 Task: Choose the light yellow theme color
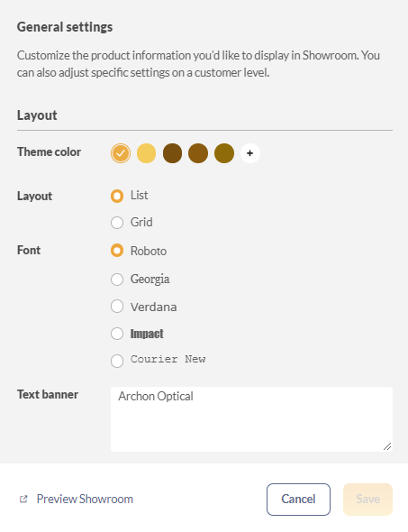pos(147,153)
